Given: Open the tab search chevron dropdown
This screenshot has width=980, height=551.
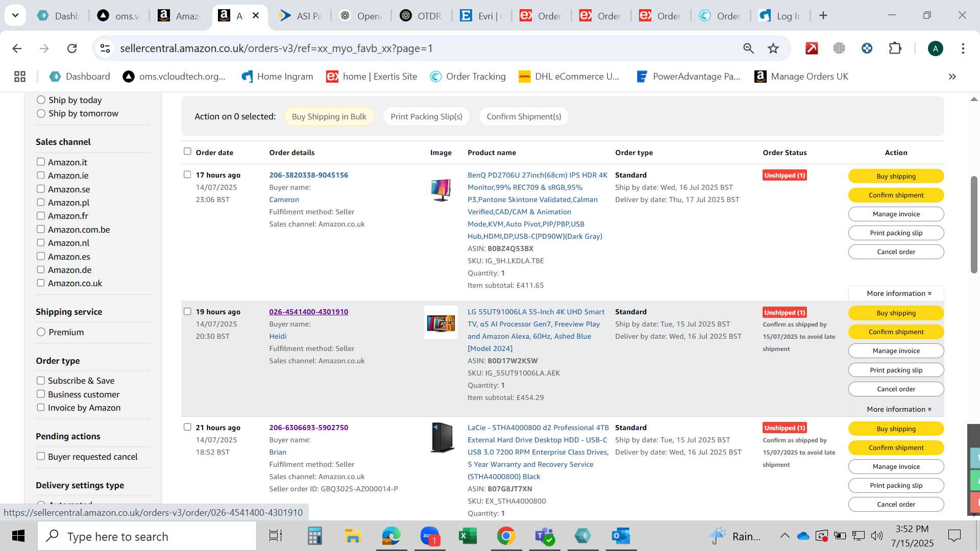Looking at the screenshot, I should (15, 15).
